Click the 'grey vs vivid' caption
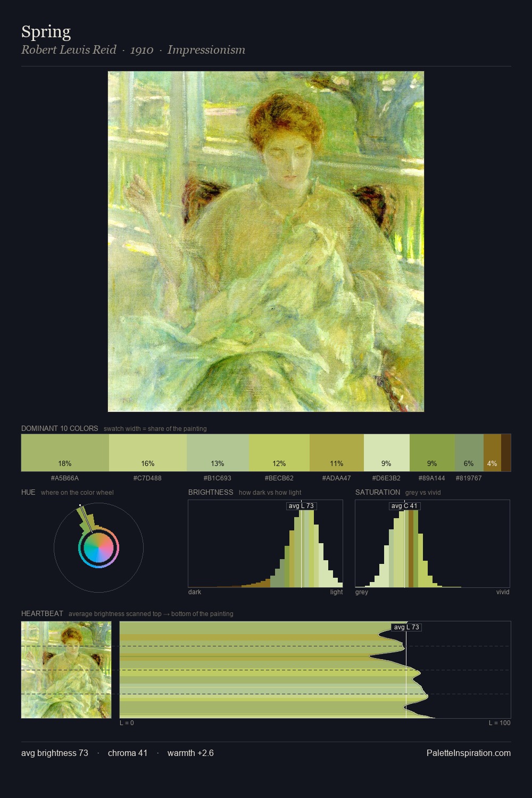 (x=423, y=493)
